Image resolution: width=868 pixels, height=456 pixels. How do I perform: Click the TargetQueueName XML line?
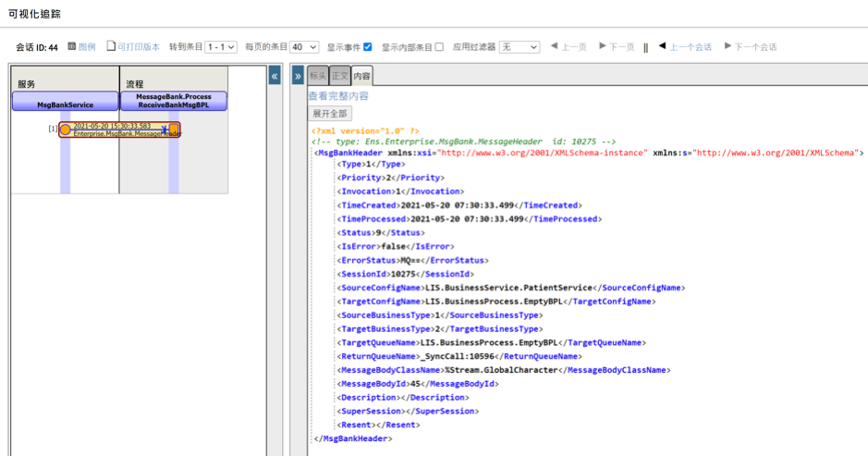click(x=492, y=342)
